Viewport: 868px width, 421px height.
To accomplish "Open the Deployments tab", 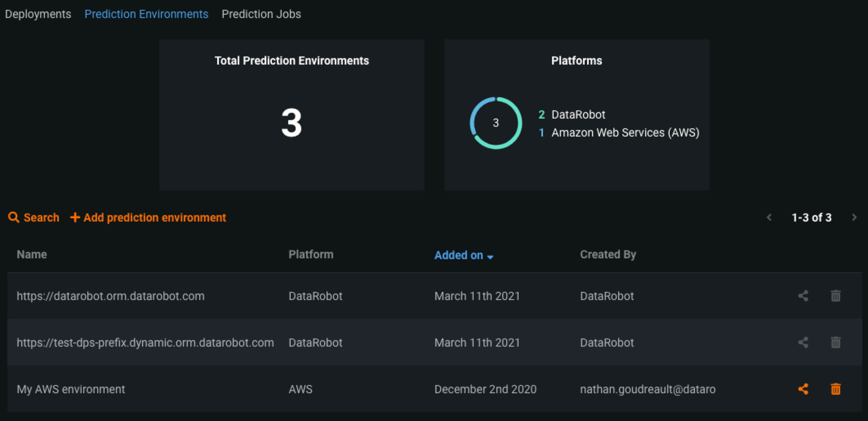I will tap(38, 14).
